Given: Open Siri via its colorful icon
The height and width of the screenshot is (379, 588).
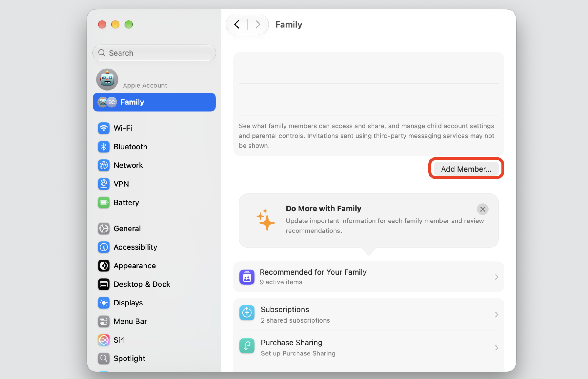Looking at the screenshot, I should pyautogui.click(x=104, y=340).
